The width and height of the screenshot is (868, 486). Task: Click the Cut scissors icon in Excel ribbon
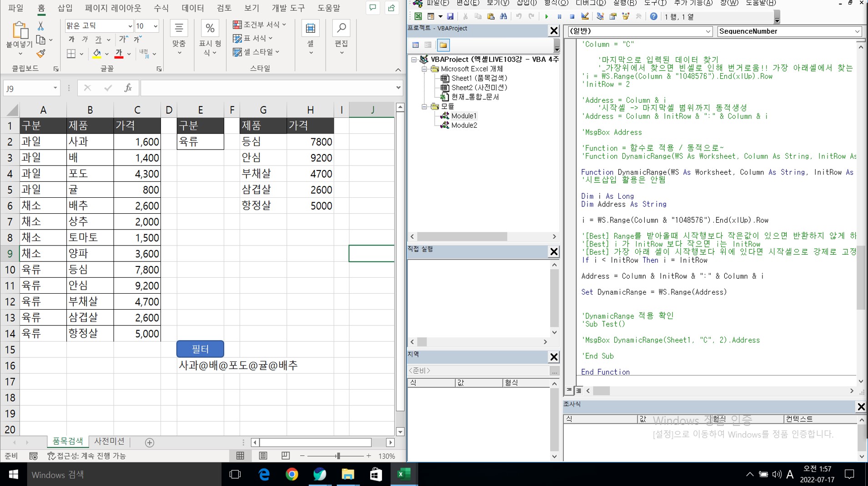click(40, 26)
